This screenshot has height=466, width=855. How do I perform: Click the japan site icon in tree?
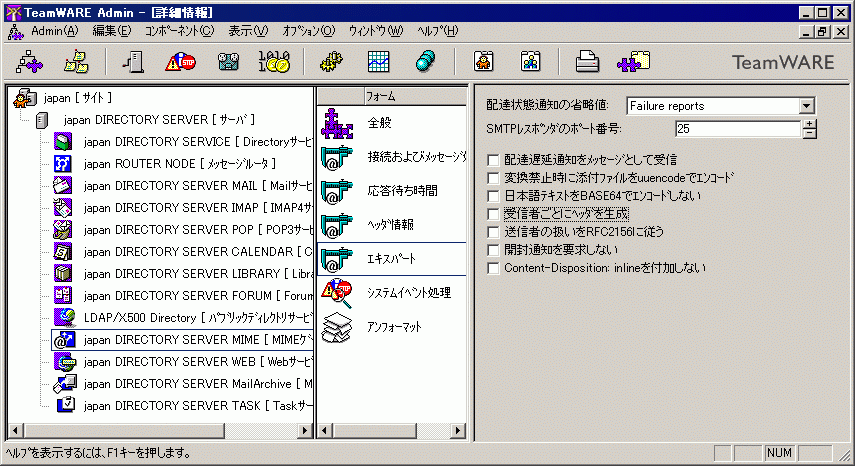(x=25, y=98)
